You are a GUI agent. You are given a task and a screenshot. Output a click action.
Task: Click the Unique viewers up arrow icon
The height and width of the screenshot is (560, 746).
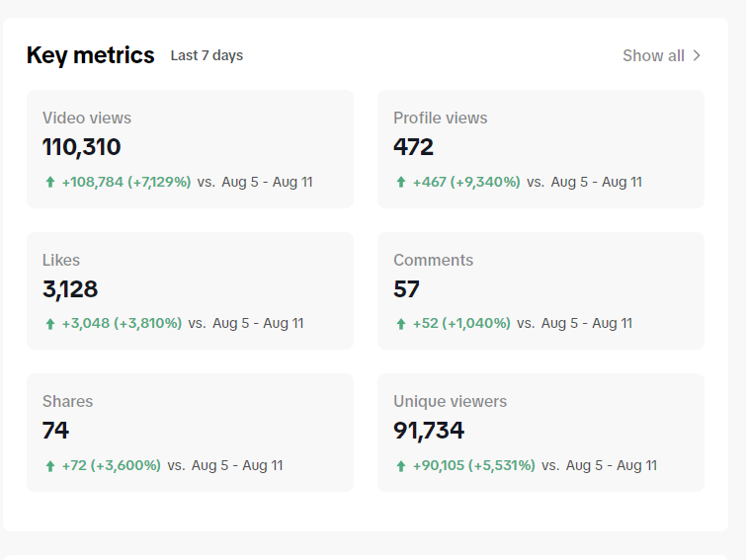click(400, 466)
